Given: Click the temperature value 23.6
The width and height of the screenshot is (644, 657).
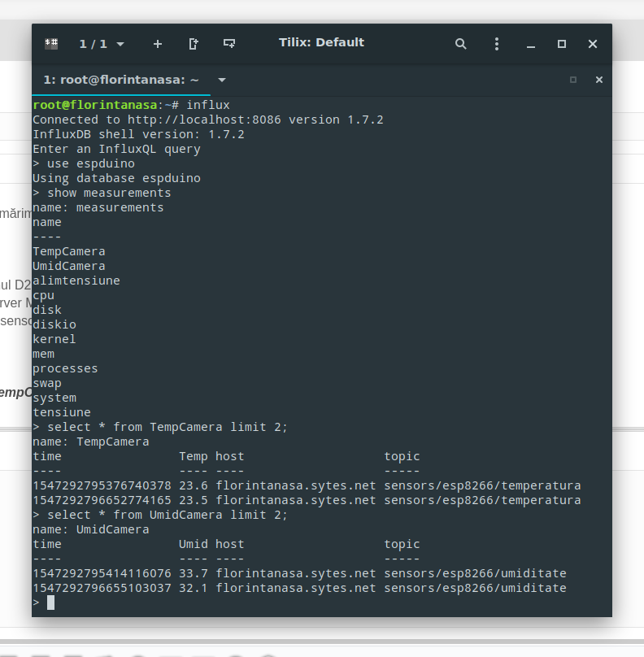Looking at the screenshot, I should (194, 485).
